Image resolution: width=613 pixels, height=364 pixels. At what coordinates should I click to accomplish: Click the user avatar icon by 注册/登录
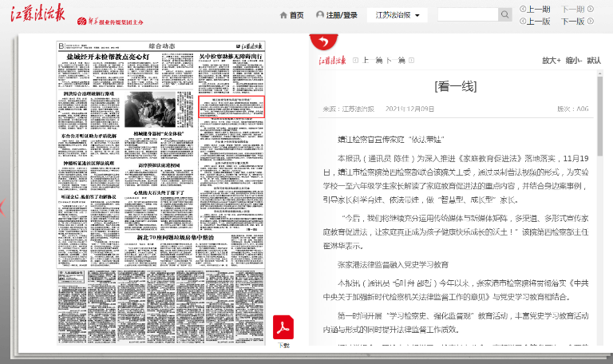[x=320, y=15]
